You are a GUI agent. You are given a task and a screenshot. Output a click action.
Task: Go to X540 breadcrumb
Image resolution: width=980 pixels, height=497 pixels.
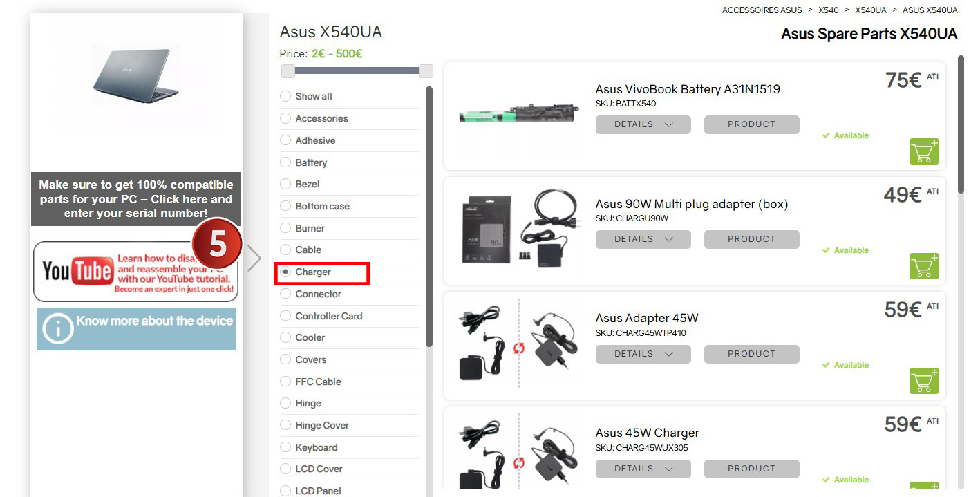[829, 10]
